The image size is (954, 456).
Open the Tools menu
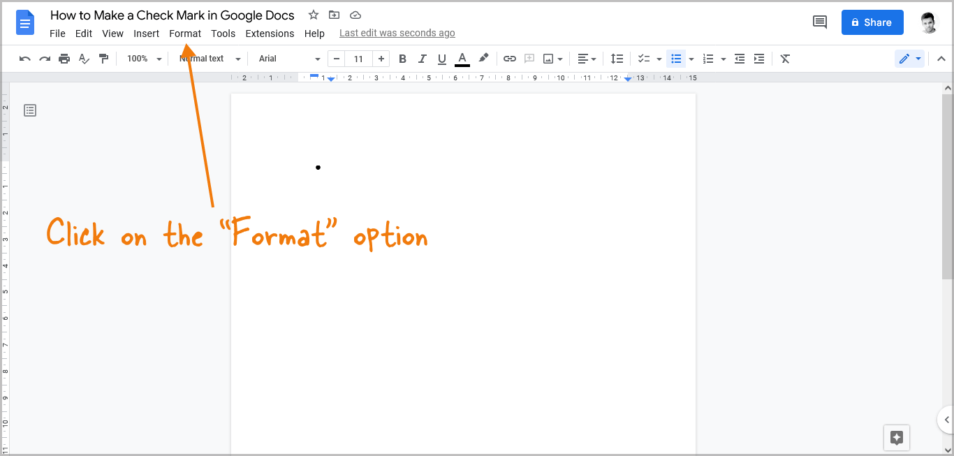point(223,33)
